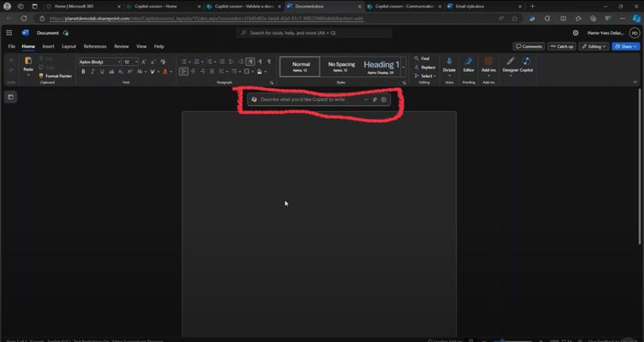Image resolution: width=644 pixels, height=342 pixels.
Task: Open the Paragraph settings dialog launcher
Action: coord(271,83)
